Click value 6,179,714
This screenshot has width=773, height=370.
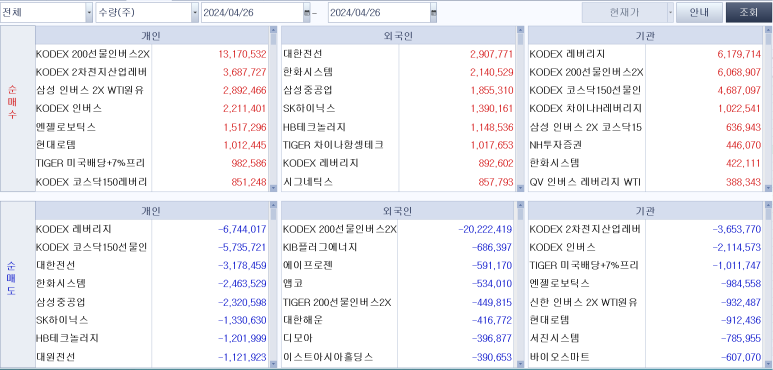pos(739,54)
